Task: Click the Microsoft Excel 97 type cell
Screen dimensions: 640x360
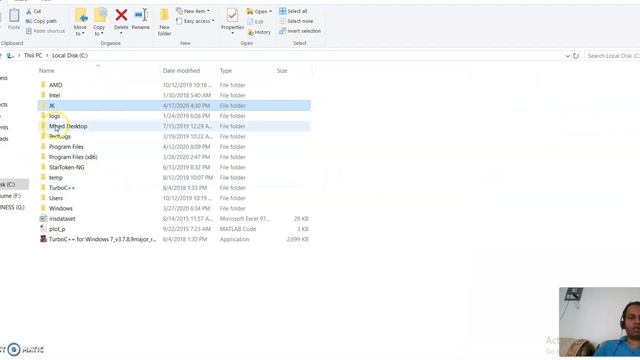Action: point(244,219)
